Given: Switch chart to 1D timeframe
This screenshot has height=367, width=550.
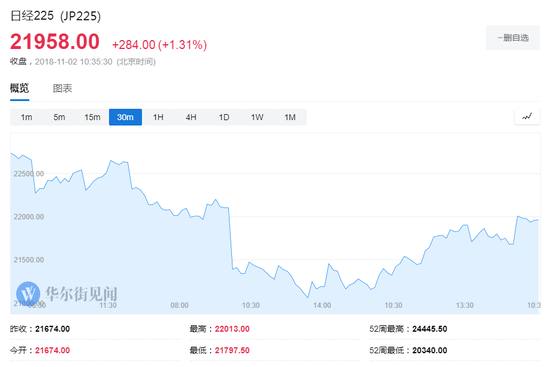Looking at the screenshot, I should [224, 117].
